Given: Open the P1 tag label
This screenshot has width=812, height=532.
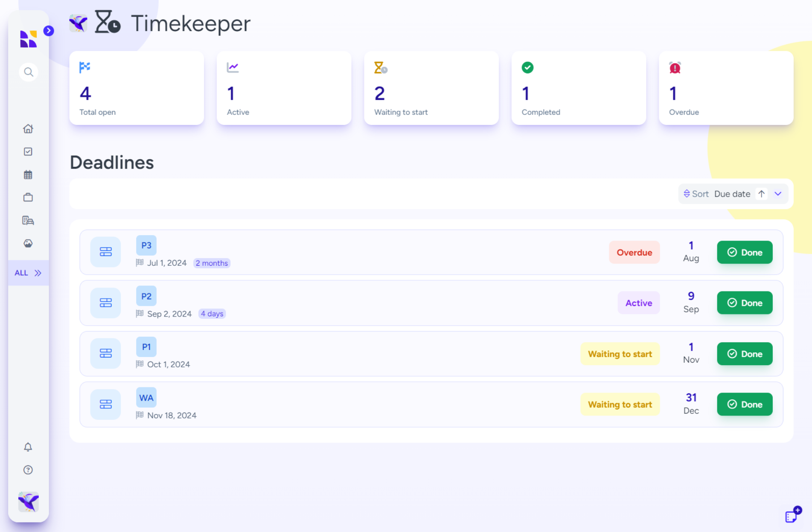Looking at the screenshot, I should (146, 347).
